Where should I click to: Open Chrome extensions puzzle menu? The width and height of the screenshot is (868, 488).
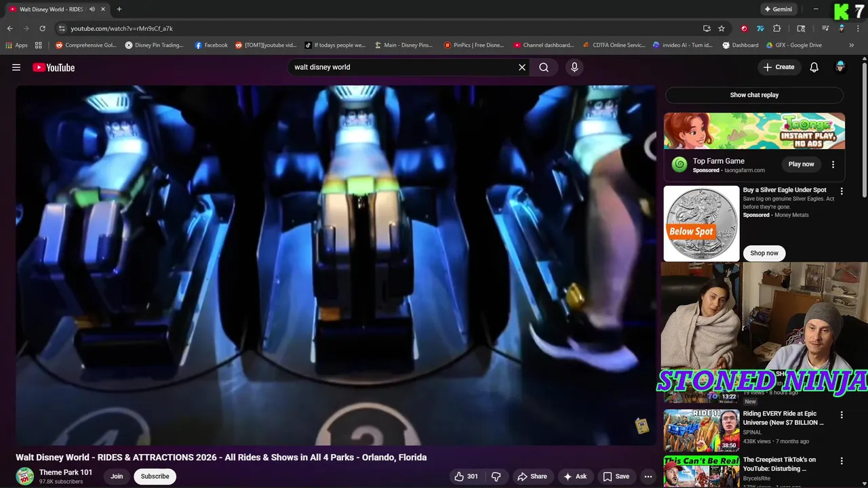pos(777,28)
